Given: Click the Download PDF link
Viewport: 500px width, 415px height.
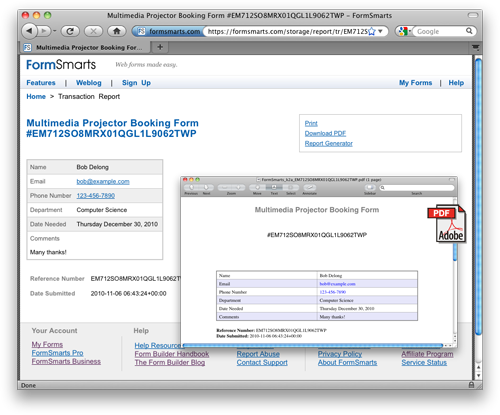Looking at the screenshot, I should [325, 133].
